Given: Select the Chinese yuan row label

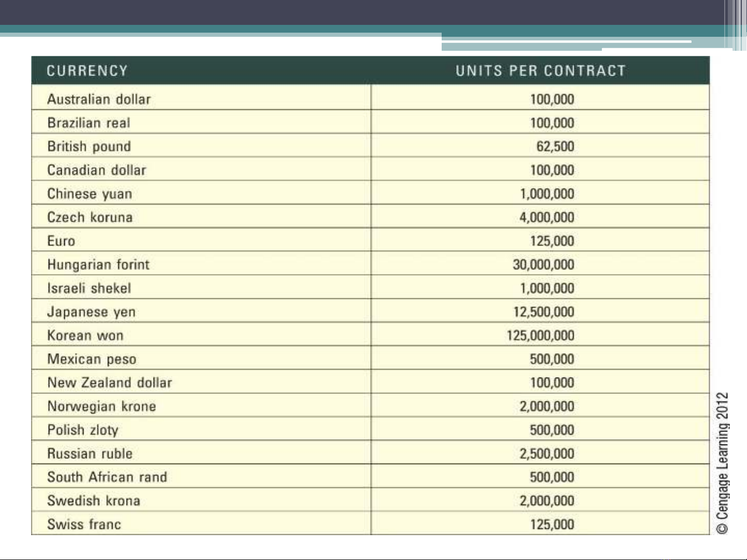Looking at the screenshot, I should 90,194.
